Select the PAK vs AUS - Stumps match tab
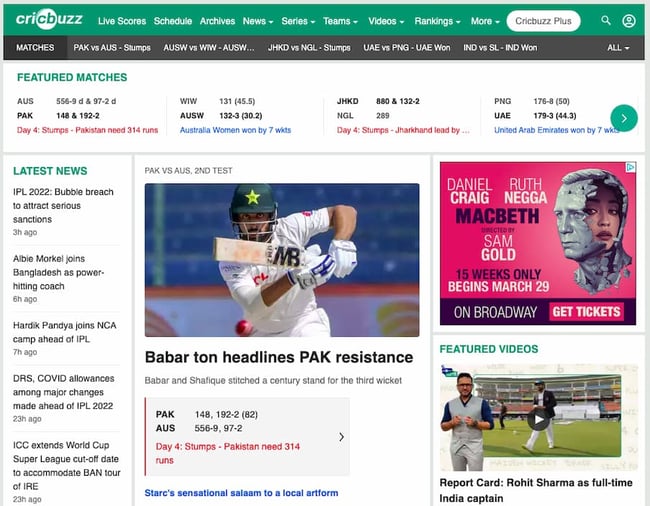This screenshot has height=506, width=650. (x=112, y=48)
